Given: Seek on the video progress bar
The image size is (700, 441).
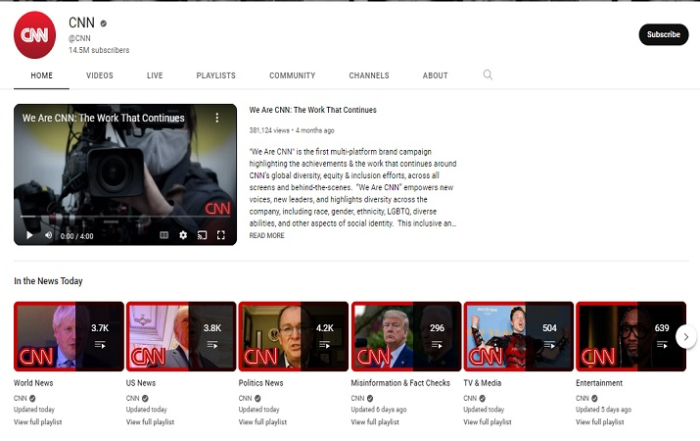Looking at the screenshot, I should [125, 217].
